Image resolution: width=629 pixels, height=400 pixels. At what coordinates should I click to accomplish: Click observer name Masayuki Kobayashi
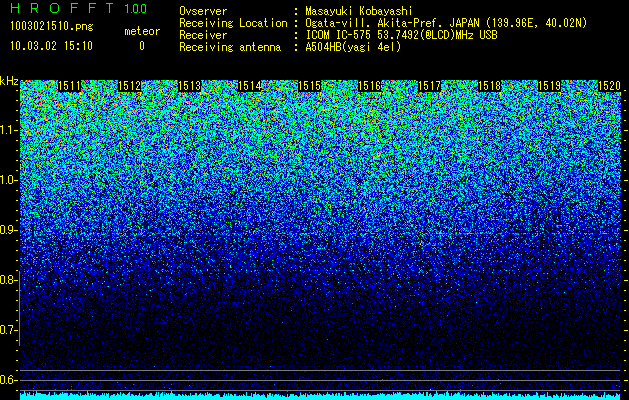(x=359, y=11)
